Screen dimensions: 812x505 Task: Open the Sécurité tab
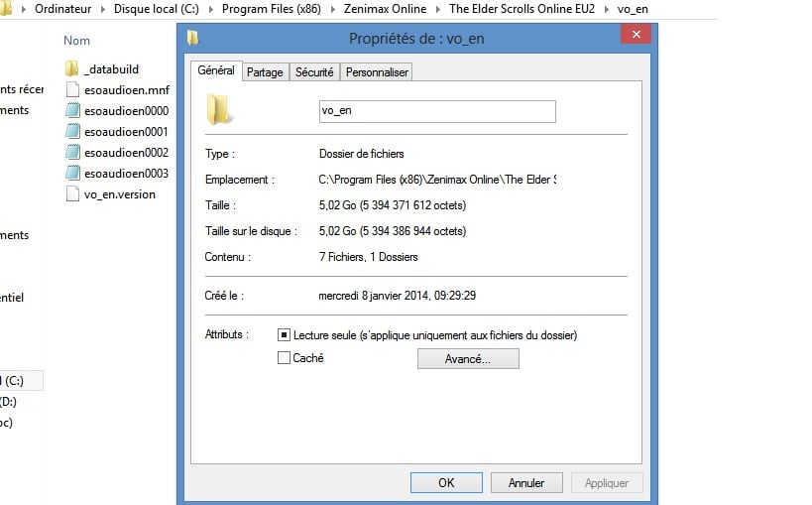pos(314,72)
